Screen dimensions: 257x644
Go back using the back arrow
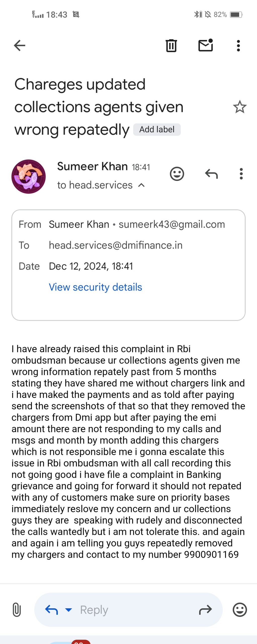(20, 46)
